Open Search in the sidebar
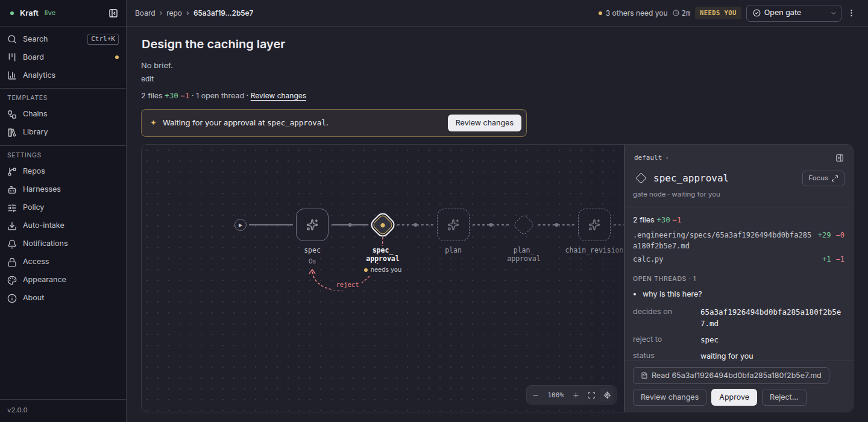The image size is (868, 422). (x=63, y=39)
